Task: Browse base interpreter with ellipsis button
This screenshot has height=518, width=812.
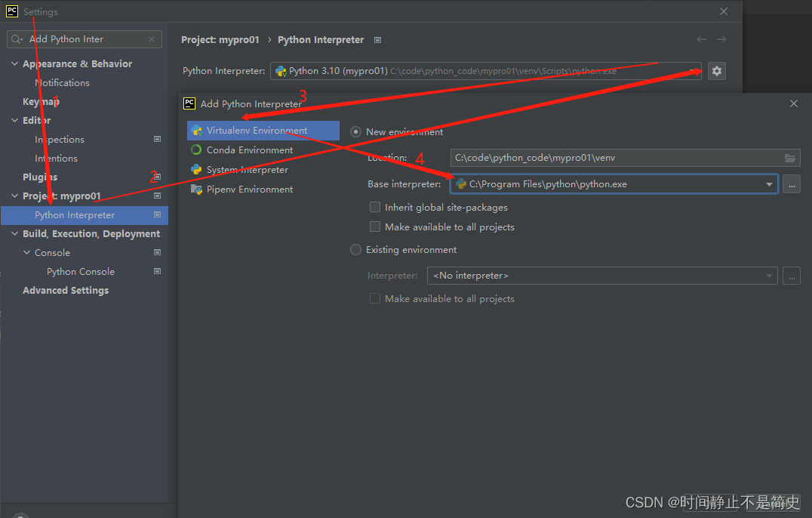Action: 792,184
